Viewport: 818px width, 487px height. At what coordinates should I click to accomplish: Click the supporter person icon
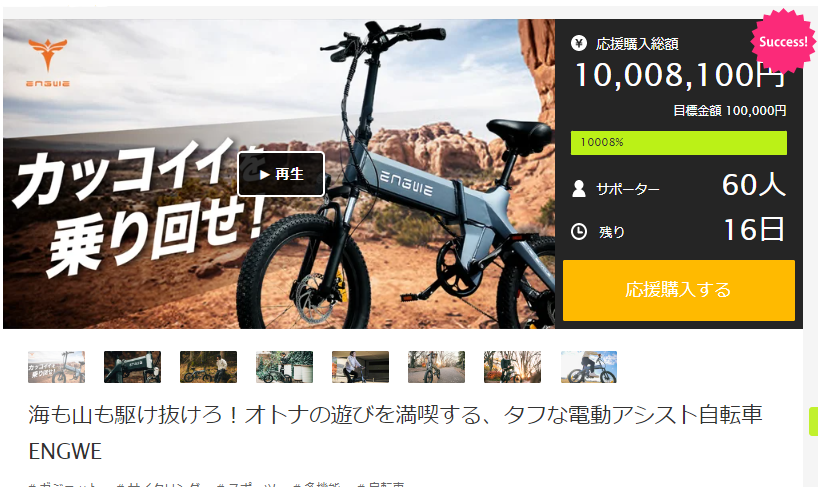pos(579,188)
